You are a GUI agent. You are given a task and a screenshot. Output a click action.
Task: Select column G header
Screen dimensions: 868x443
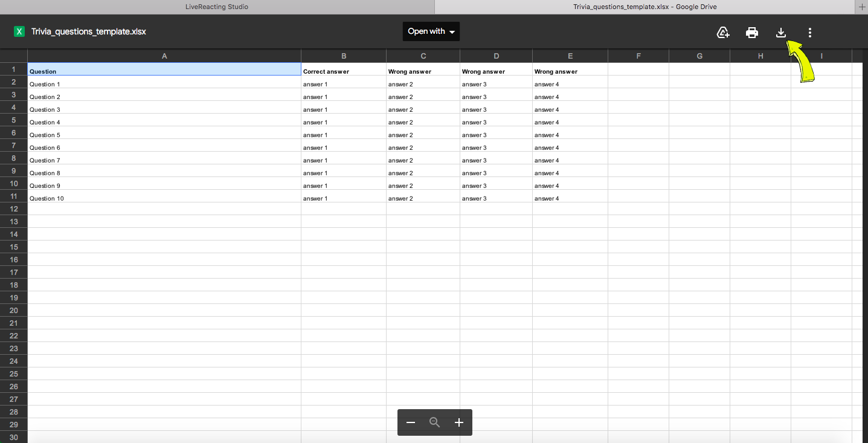pyautogui.click(x=699, y=56)
